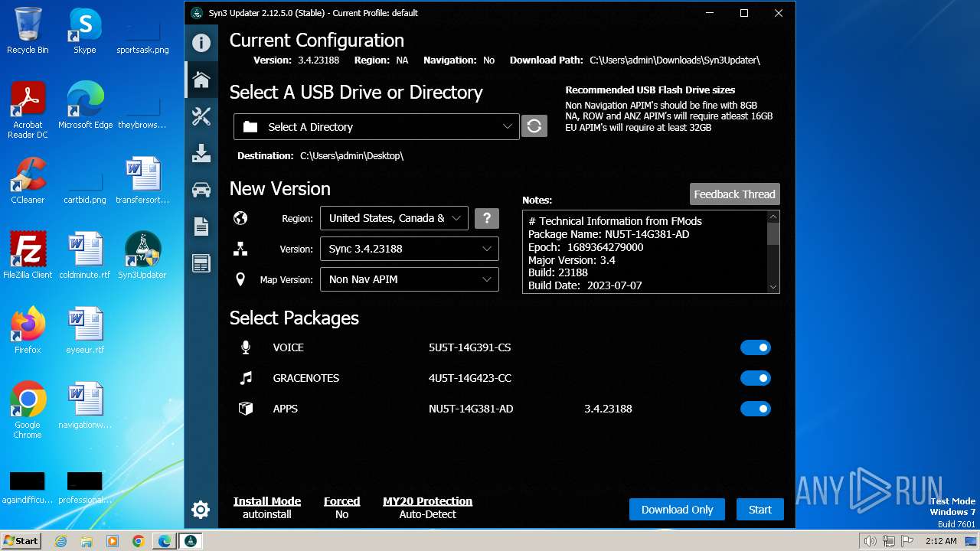This screenshot has height=551, width=980.
Task: Open Google Chrome desktop icon
Action: click(x=28, y=409)
